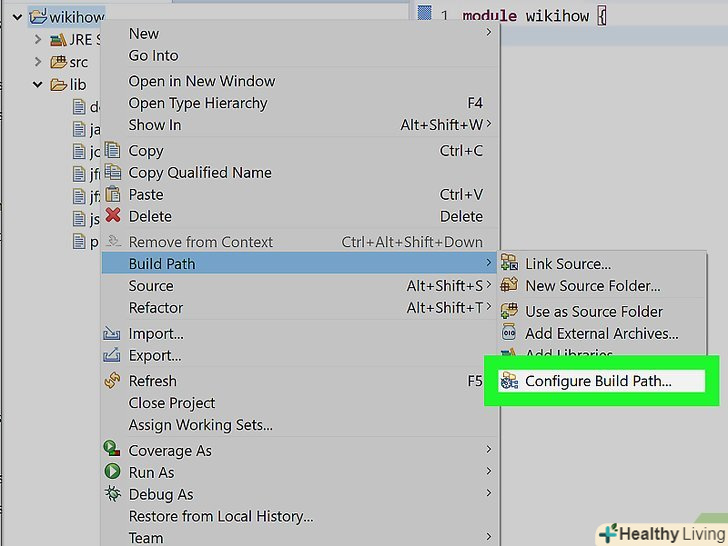This screenshot has width=728, height=546.
Task: Open the Show In submenu arrow
Action: click(488, 124)
